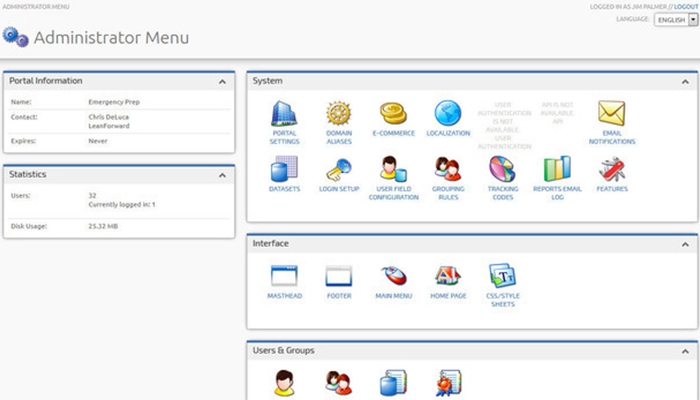Click the LeanForward contact text
700x400 pixels.
coord(109,126)
